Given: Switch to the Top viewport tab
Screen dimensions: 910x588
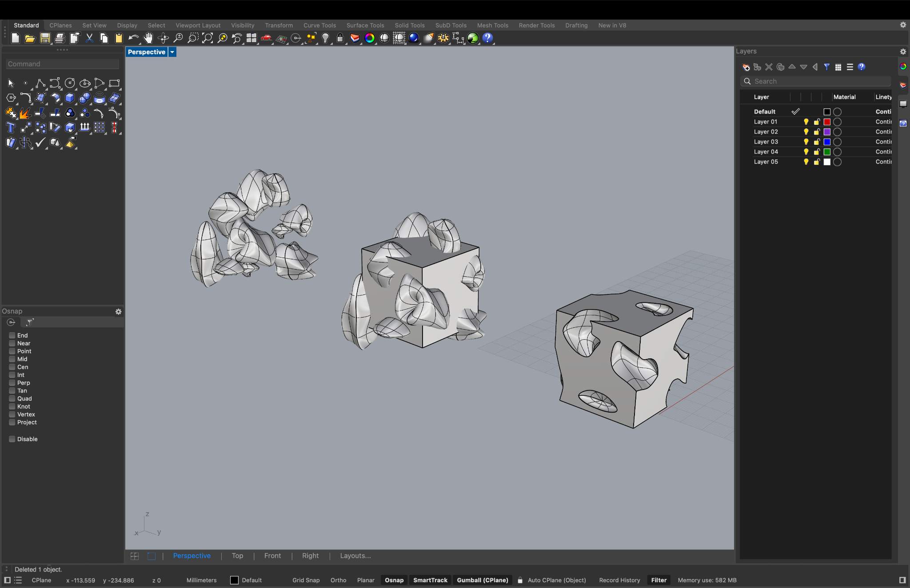Looking at the screenshot, I should pos(237,556).
